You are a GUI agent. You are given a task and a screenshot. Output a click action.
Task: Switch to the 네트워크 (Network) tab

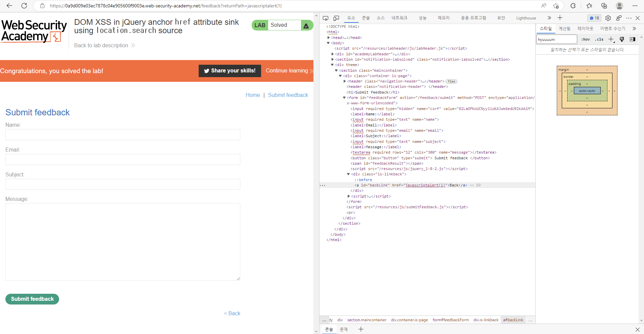coord(399,18)
